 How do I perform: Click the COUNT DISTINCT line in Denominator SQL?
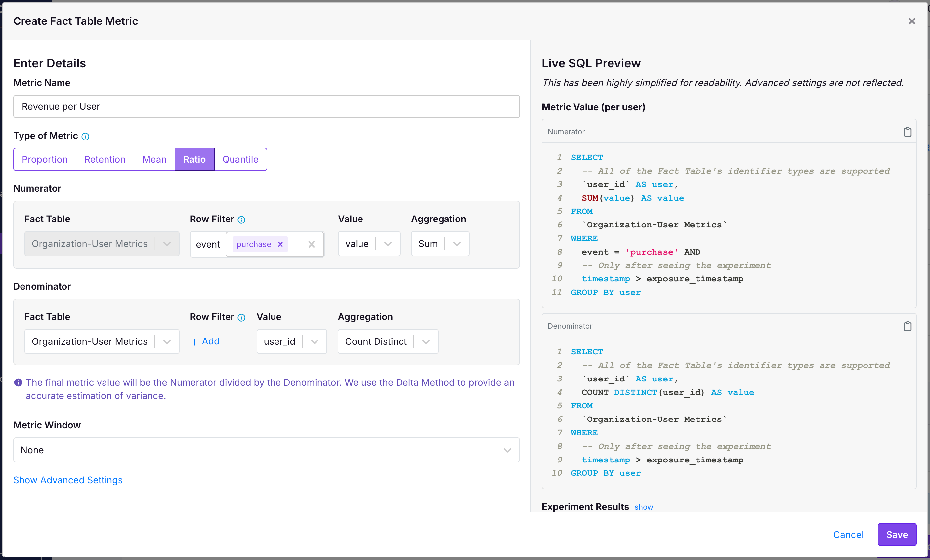(x=668, y=392)
